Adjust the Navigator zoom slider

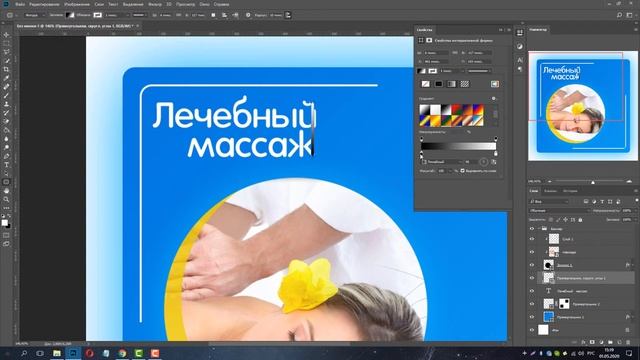(593, 182)
